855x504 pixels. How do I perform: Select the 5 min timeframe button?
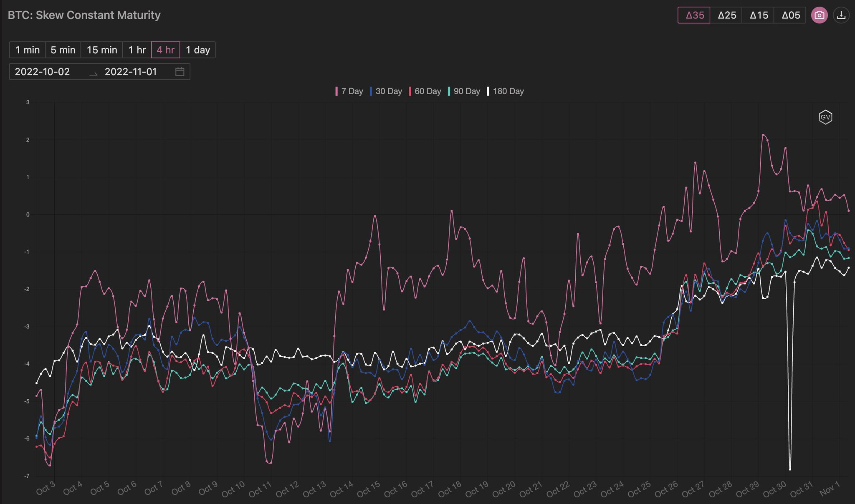pyautogui.click(x=63, y=50)
